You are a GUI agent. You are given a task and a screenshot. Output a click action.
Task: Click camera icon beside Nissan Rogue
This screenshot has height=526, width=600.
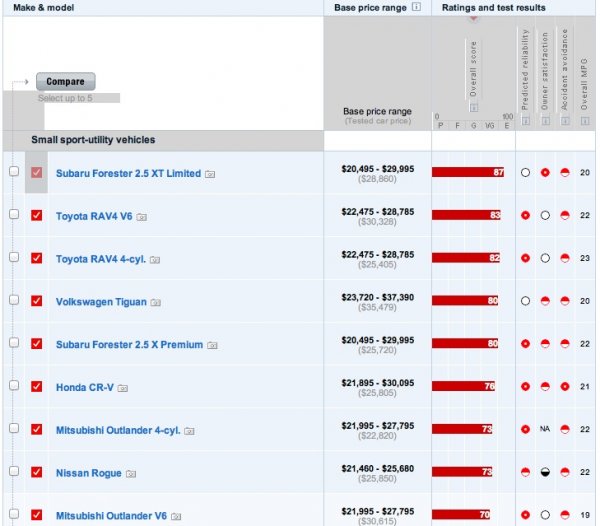(131, 473)
